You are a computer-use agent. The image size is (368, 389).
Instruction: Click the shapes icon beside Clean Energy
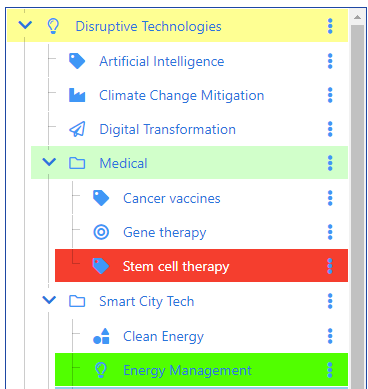[101, 336]
